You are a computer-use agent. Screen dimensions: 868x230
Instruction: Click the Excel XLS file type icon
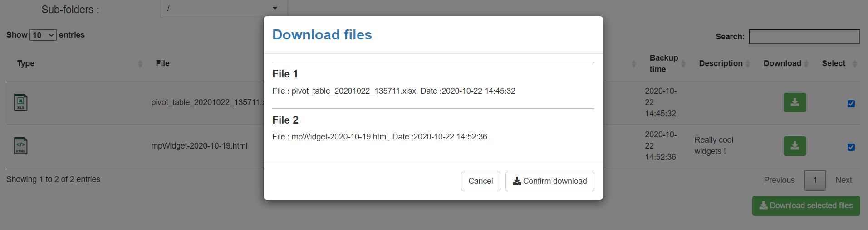tap(20, 102)
